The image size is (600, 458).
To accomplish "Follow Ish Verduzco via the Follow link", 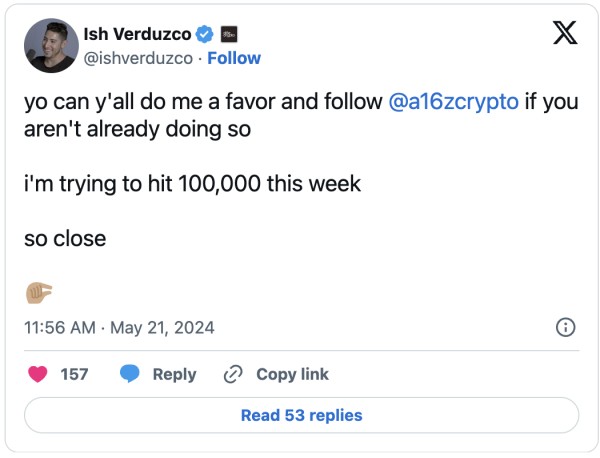I will (x=234, y=58).
